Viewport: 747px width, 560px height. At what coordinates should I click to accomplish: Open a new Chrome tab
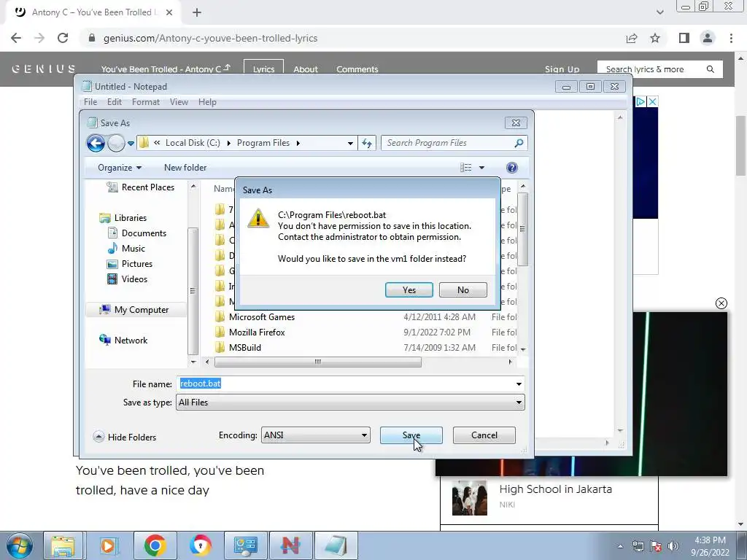[197, 12]
